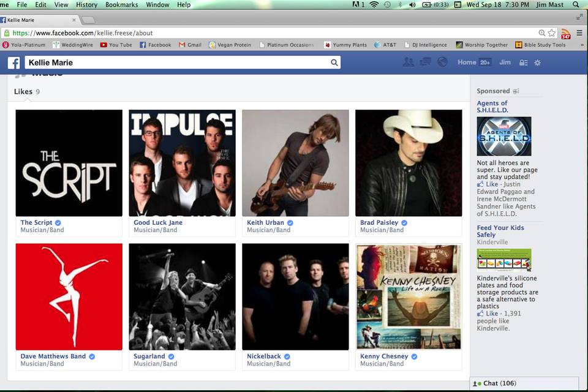Click The Script verified badge
This screenshot has width=588, height=392.
click(58, 223)
